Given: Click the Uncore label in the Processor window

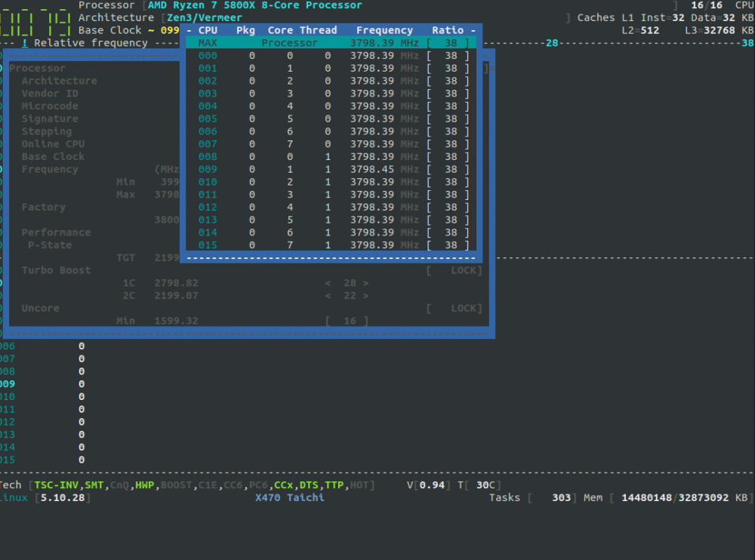Looking at the screenshot, I should 40,308.
